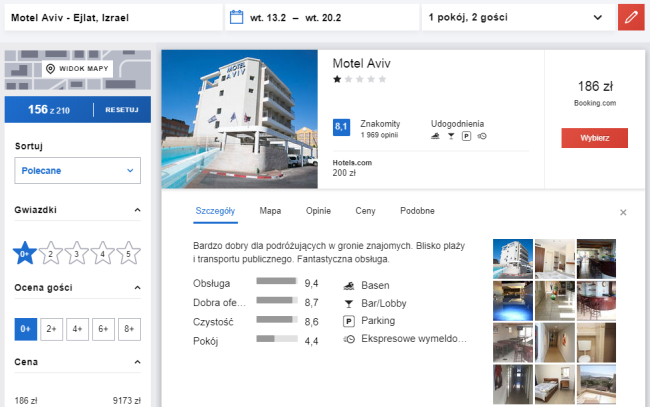Select the 4-star rating filter
The image size is (650, 407).
tap(103, 253)
